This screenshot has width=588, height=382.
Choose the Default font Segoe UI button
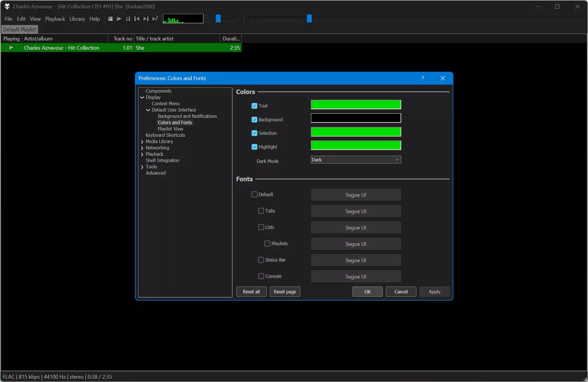pos(356,195)
